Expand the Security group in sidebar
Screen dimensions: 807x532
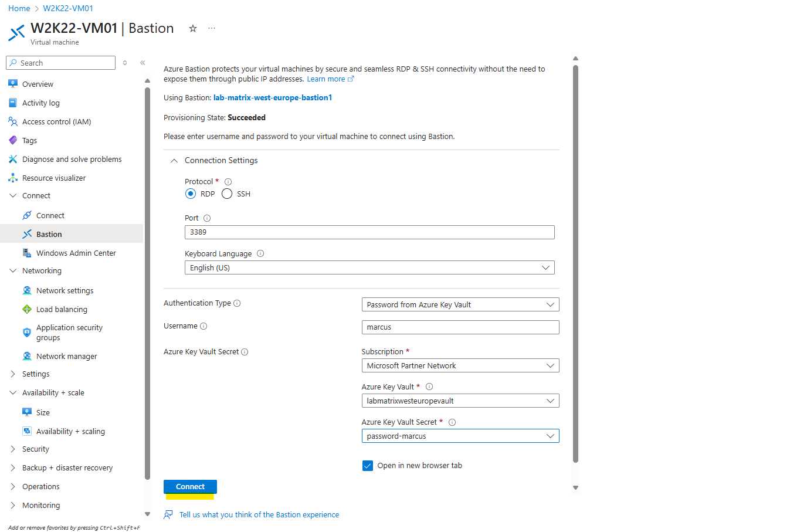tap(13, 449)
